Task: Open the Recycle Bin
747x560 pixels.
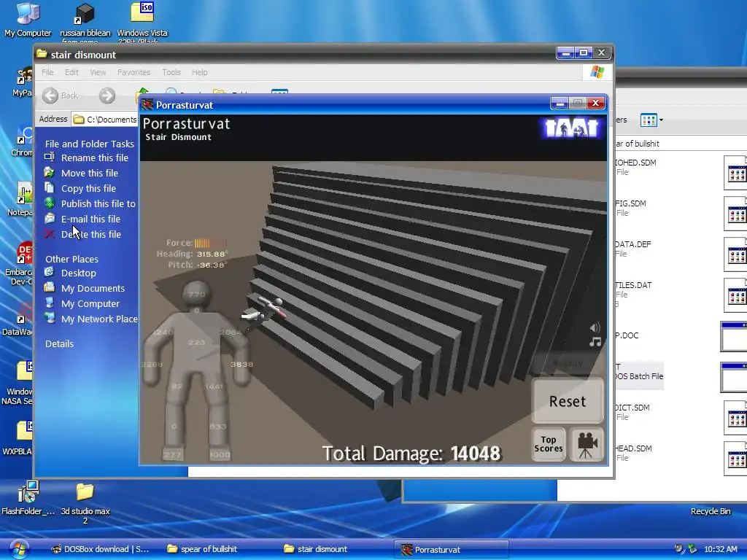Action: pos(711,511)
